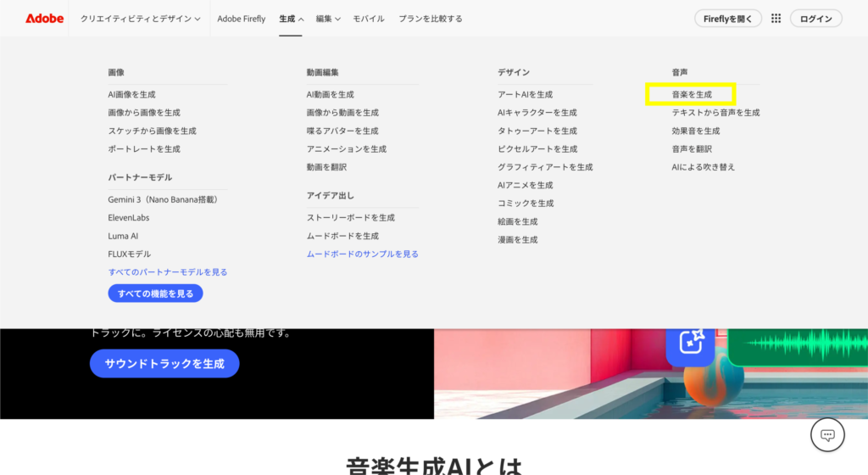Click the blue image generation icon tile
The image size is (868, 475).
point(691,342)
